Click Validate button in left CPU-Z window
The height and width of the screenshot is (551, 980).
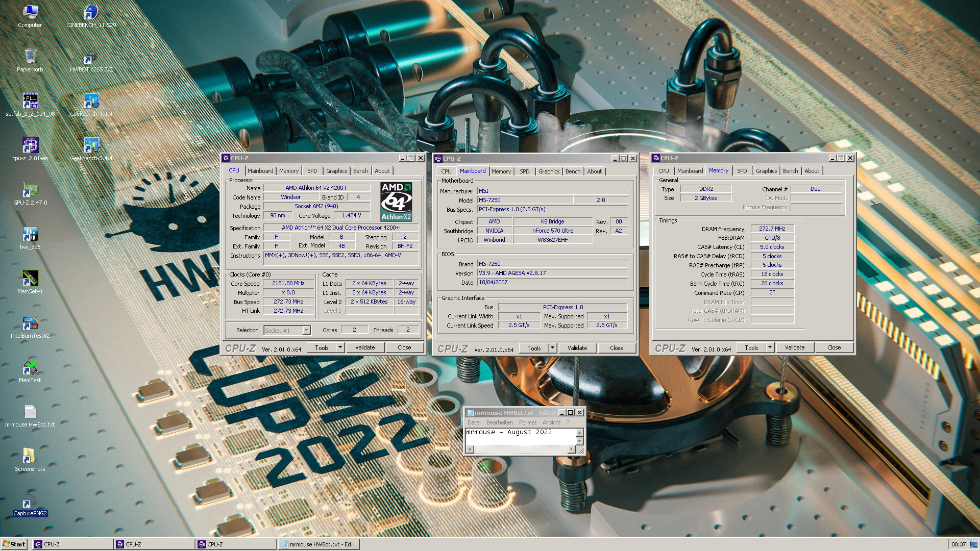[x=365, y=347]
